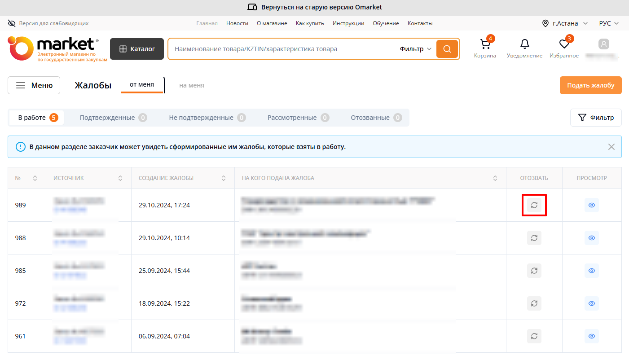Click the user profile avatar icon
The width and height of the screenshot is (629, 364).
point(604,44)
